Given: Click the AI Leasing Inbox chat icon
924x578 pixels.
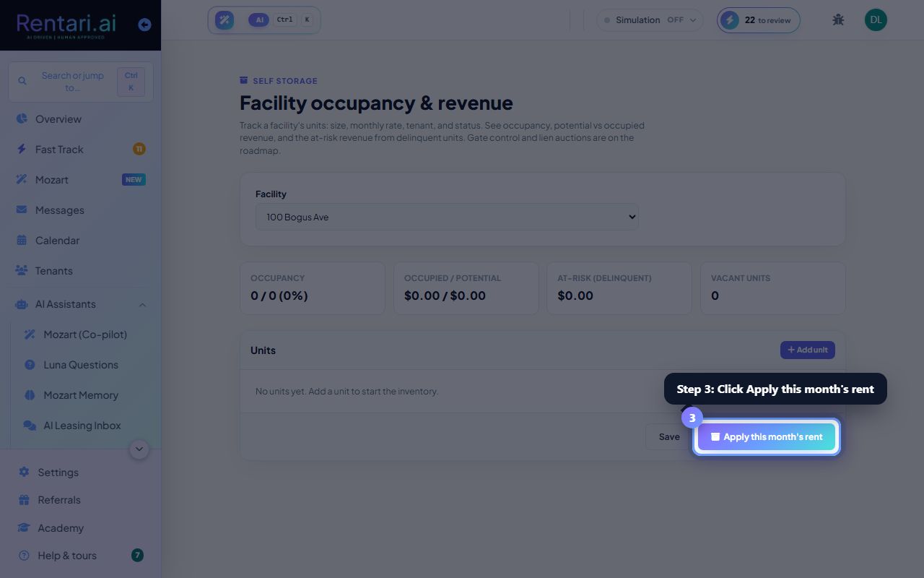Looking at the screenshot, I should (x=30, y=426).
